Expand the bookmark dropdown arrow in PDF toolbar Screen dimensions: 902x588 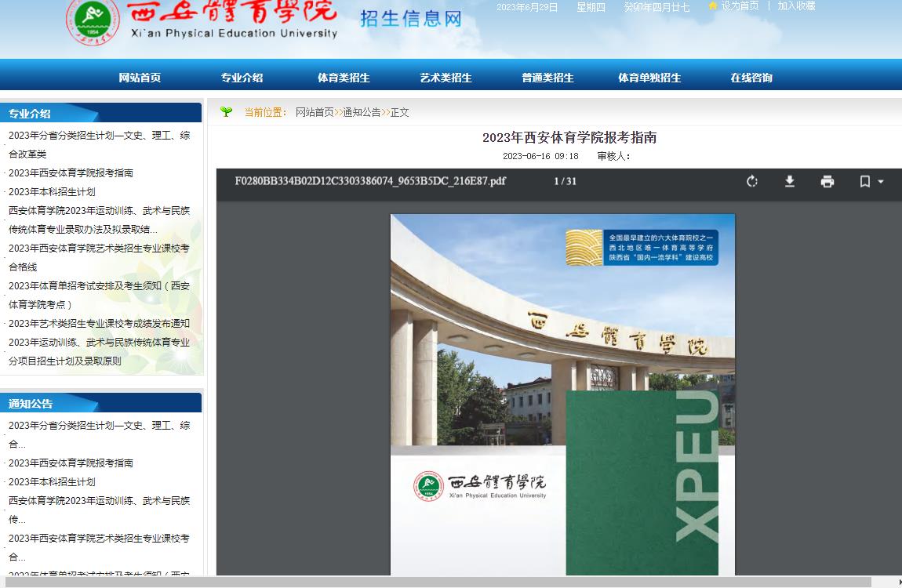881,182
